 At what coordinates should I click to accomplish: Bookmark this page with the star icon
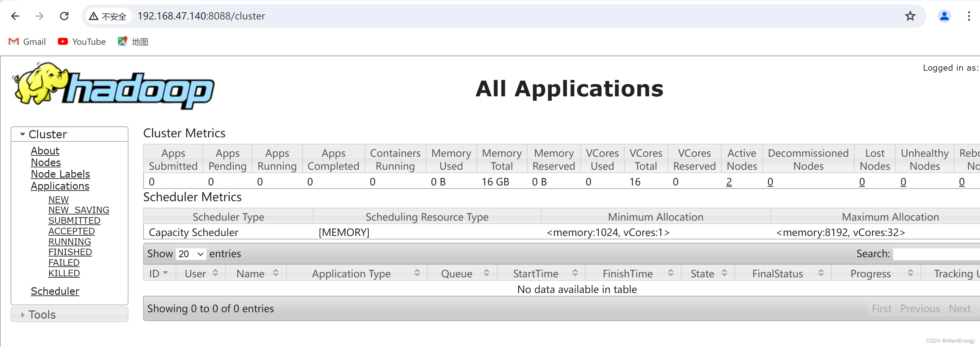pyautogui.click(x=910, y=16)
